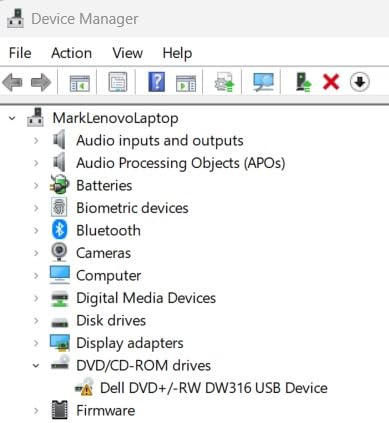Click the Display adapters icon
Viewport: 389px width, 423px height.
pos(59,343)
